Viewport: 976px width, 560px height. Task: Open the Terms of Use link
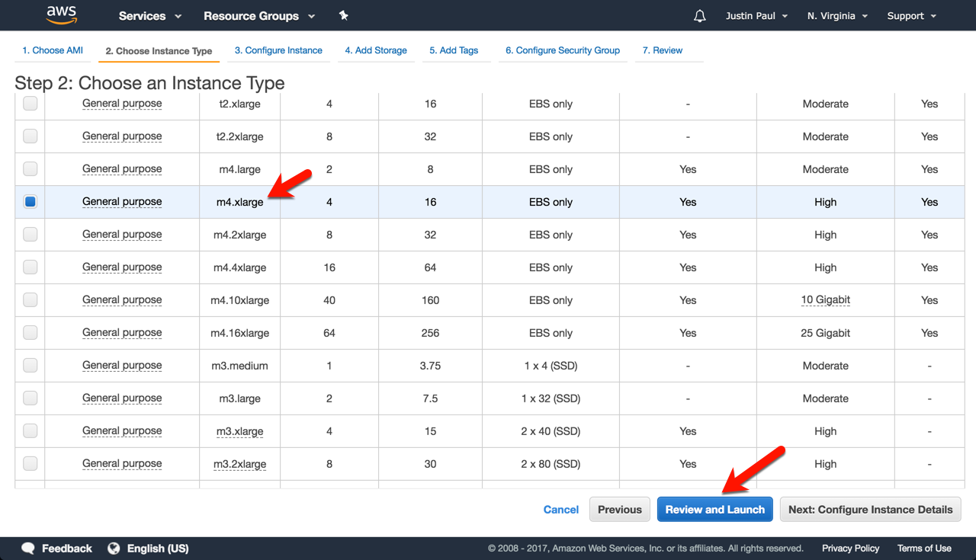924,548
